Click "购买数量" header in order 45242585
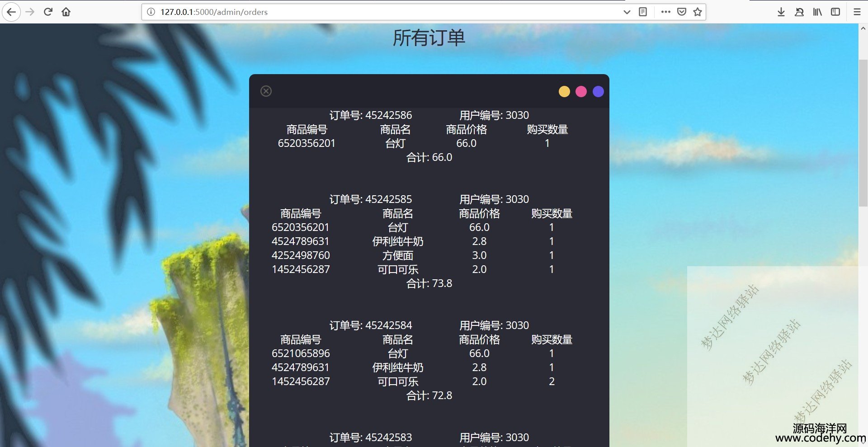868x447 pixels. [552, 213]
